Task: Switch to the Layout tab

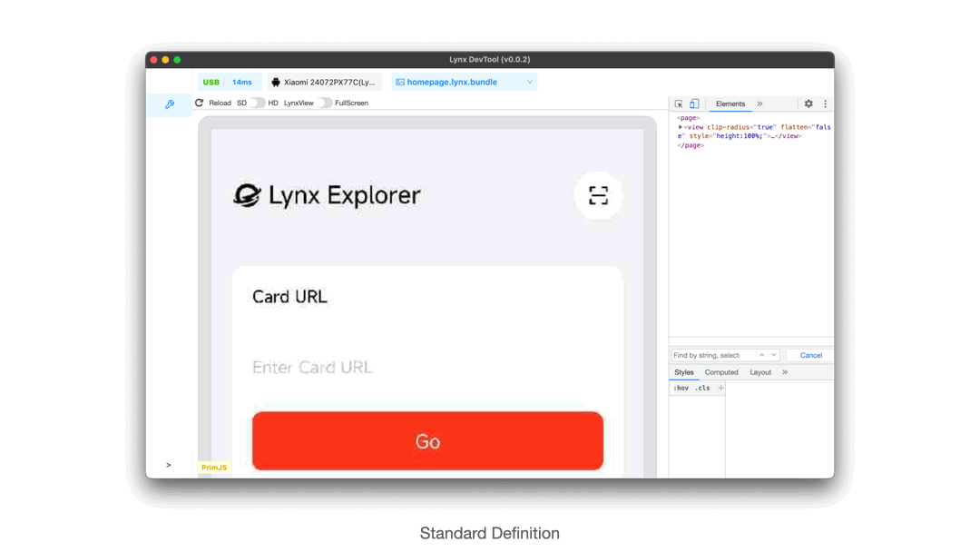Action: click(760, 372)
